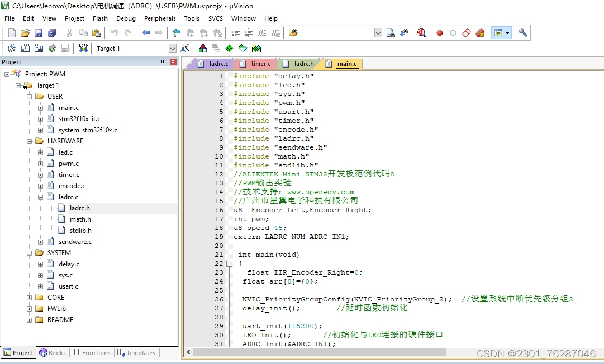Create a new file with New icon
This screenshot has height=364, width=604.
(x=12, y=33)
